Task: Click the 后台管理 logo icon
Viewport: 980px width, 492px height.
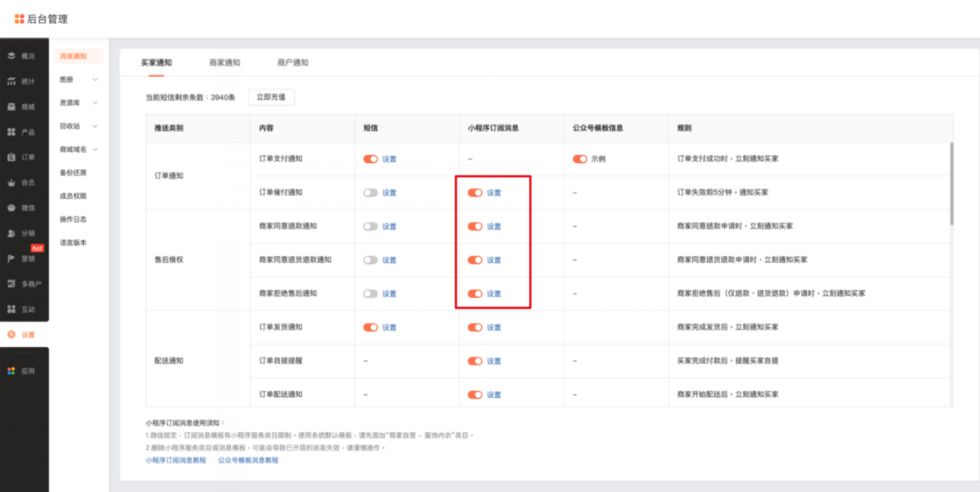Action: [x=20, y=19]
